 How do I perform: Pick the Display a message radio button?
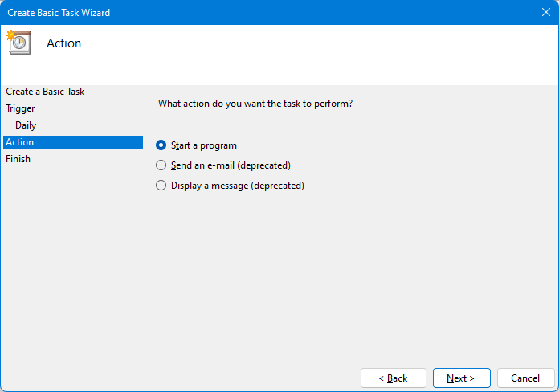[x=161, y=186]
